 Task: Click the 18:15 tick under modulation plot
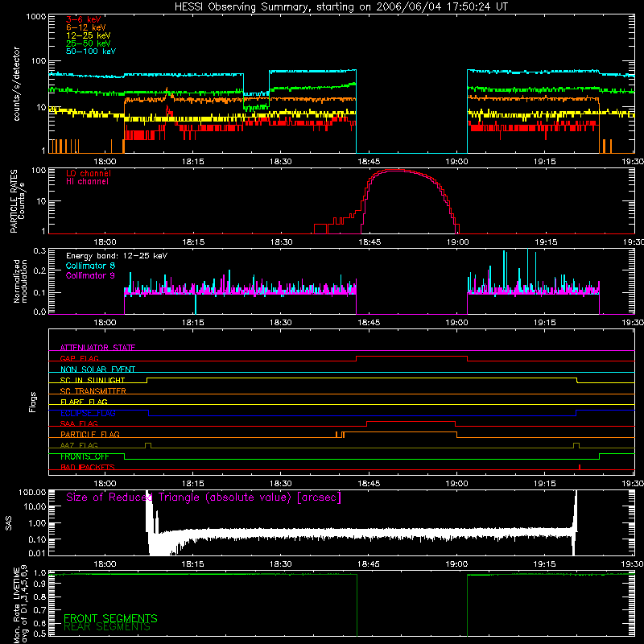click(193, 323)
